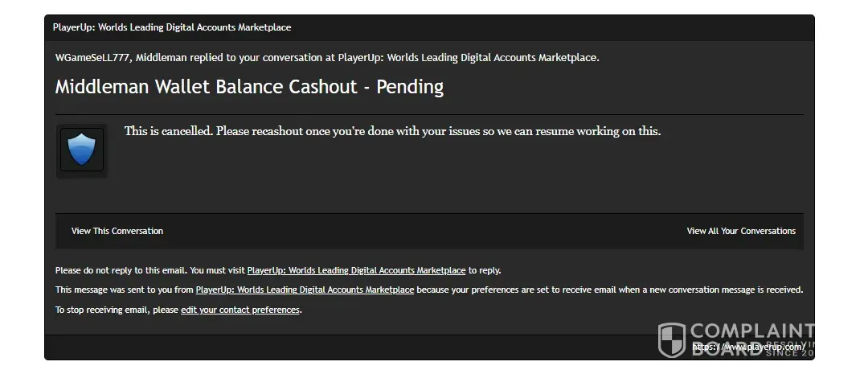Open PlayerUp link after 'sent to you from'
The width and height of the screenshot is (868, 374).
[x=305, y=290]
